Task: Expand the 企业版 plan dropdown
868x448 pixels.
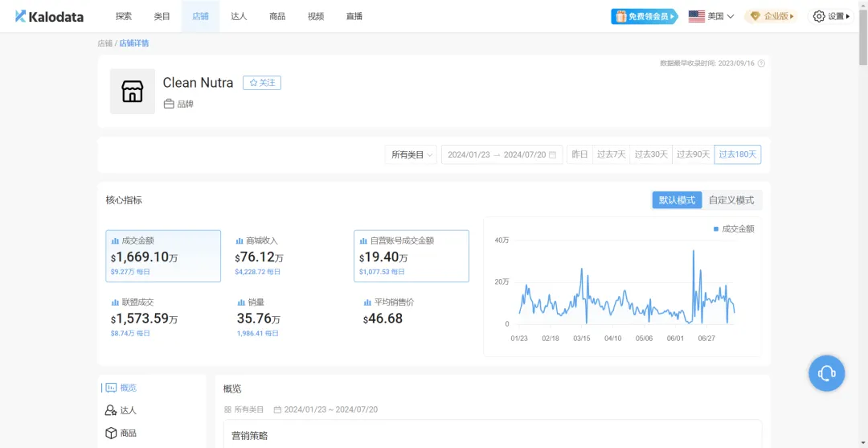Action: coord(772,16)
